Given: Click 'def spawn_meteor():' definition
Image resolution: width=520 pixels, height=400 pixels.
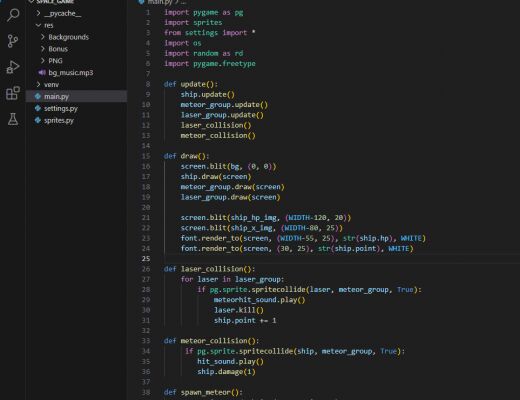Looking at the screenshot, I should 203,392.
